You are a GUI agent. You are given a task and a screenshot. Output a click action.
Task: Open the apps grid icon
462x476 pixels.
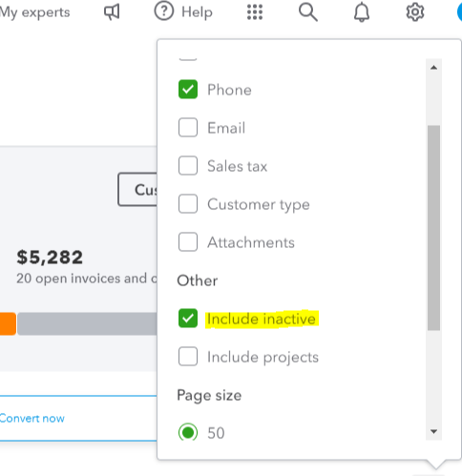click(255, 12)
